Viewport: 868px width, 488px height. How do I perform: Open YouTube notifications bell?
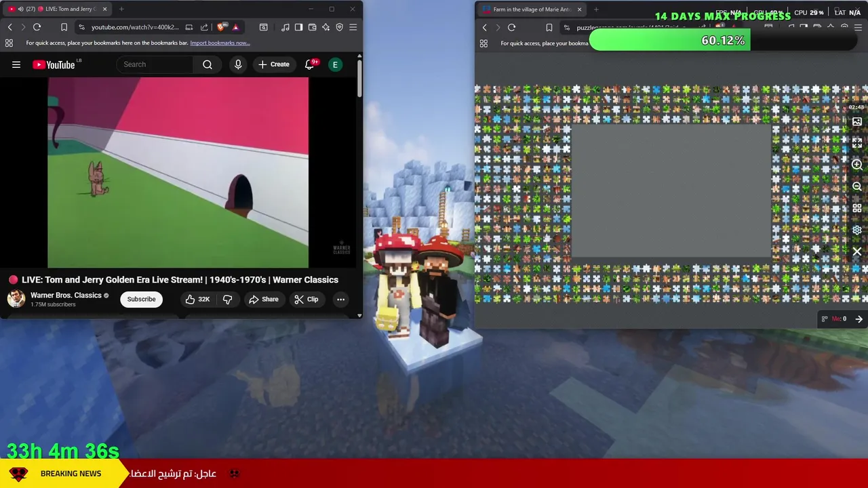(310, 64)
